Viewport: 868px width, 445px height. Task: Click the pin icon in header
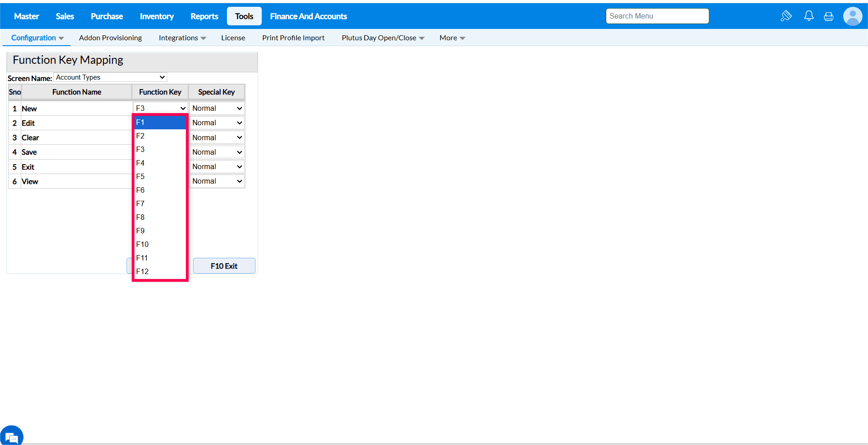(x=786, y=16)
